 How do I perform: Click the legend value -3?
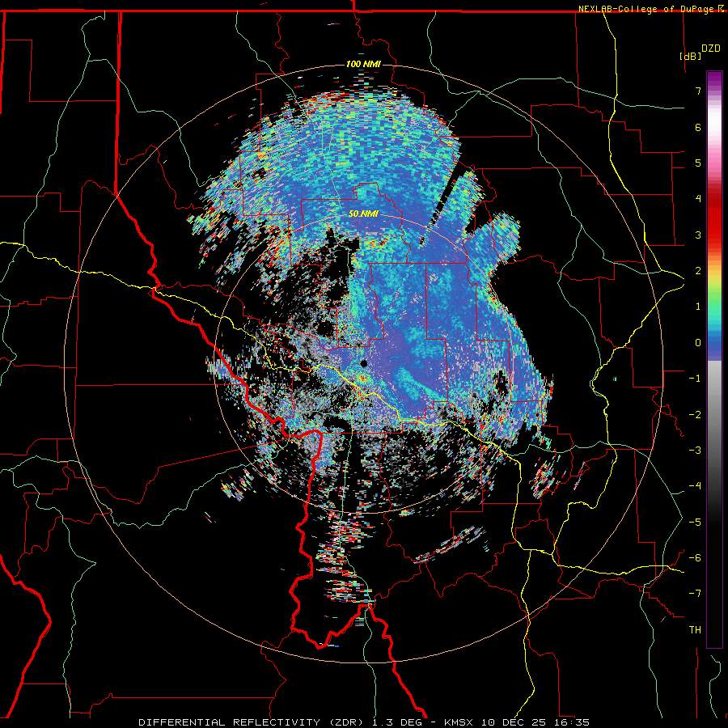coord(695,450)
